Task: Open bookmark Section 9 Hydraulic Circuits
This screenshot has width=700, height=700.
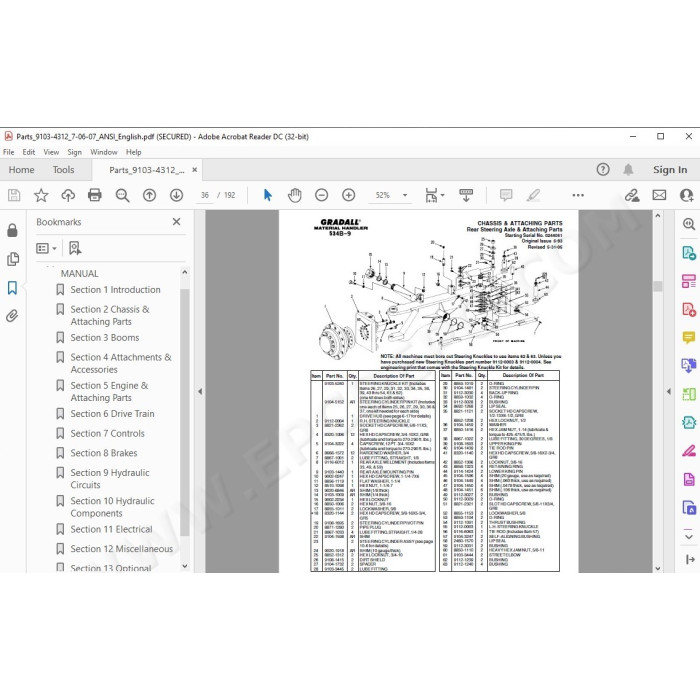Action: click(x=110, y=479)
